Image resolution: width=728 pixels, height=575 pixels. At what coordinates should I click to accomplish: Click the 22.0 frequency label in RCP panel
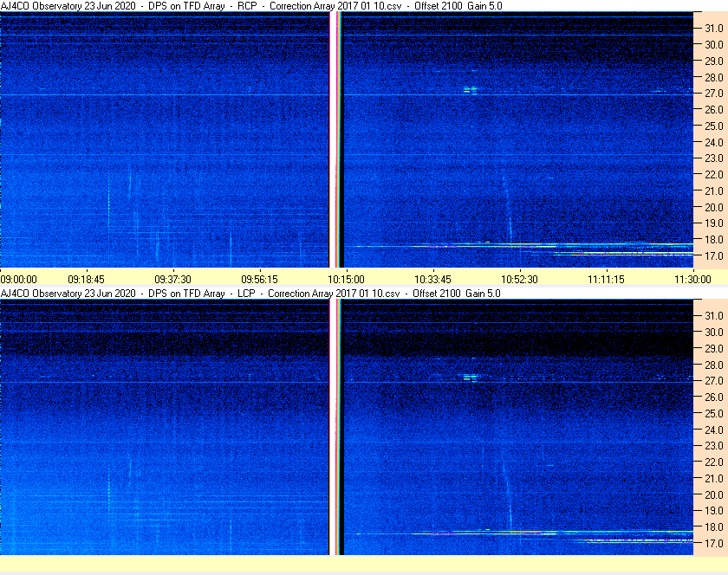(x=714, y=175)
